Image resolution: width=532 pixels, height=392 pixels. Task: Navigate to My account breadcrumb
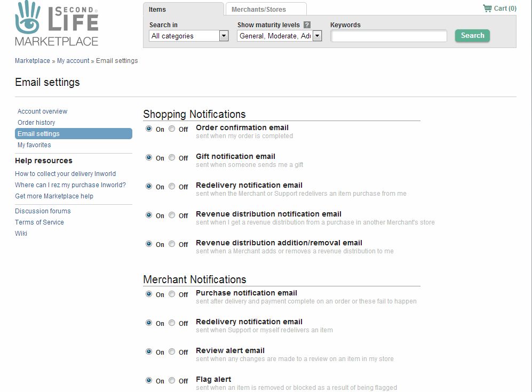73,61
